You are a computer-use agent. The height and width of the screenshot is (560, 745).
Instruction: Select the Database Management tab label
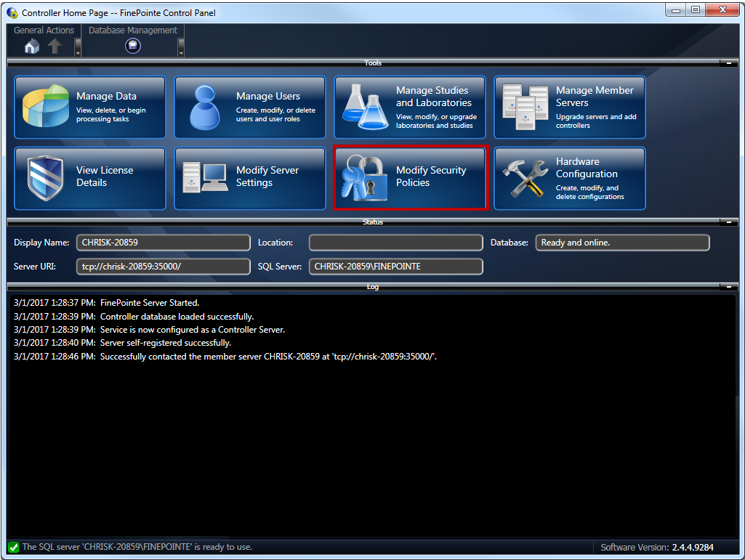(x=132, y=30)
